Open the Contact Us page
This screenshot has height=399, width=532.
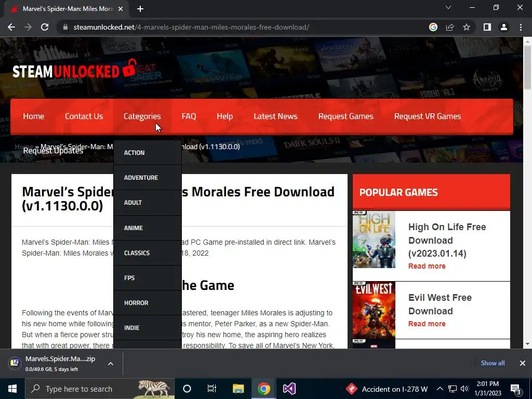(84, 116)
